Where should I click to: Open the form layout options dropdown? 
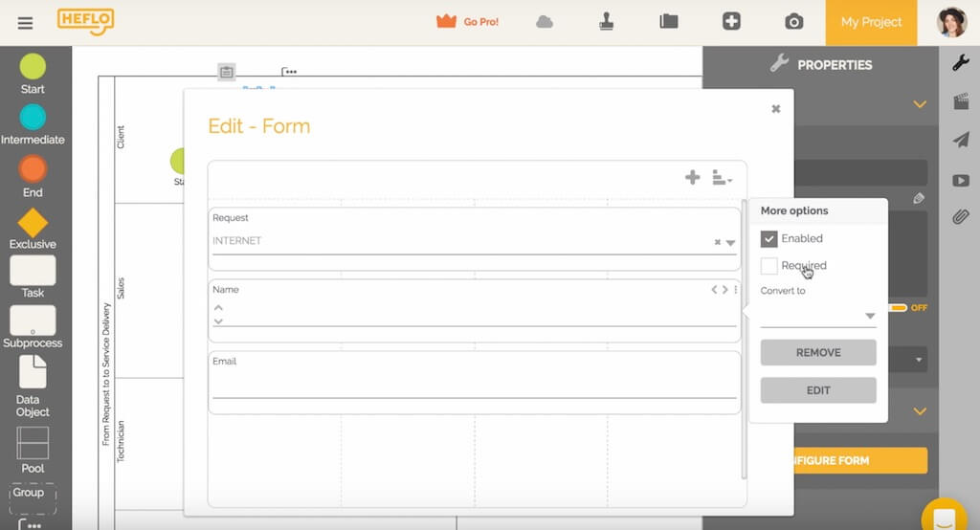click(x=722, y=178)
